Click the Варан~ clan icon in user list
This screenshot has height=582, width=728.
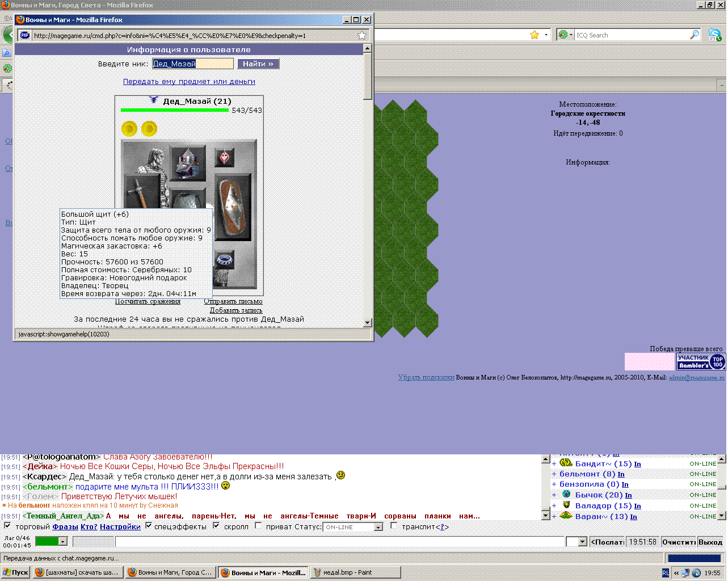click(x=566, y=516)
